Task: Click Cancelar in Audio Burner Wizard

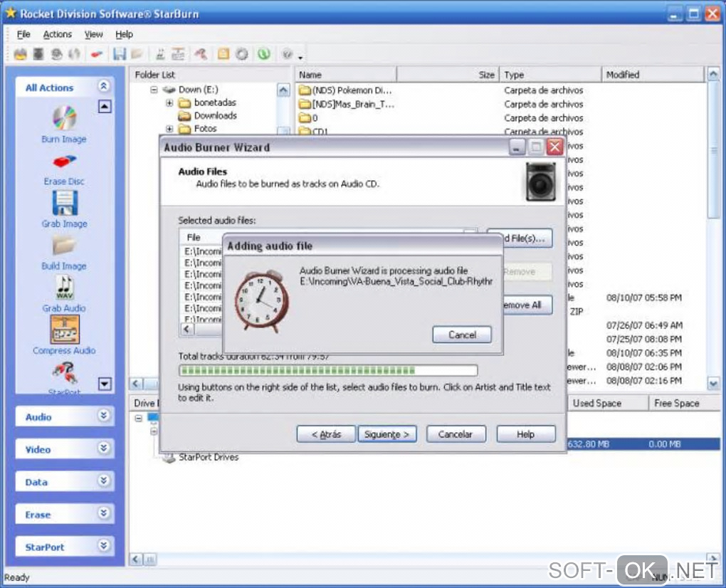Action: pos(455,434)
